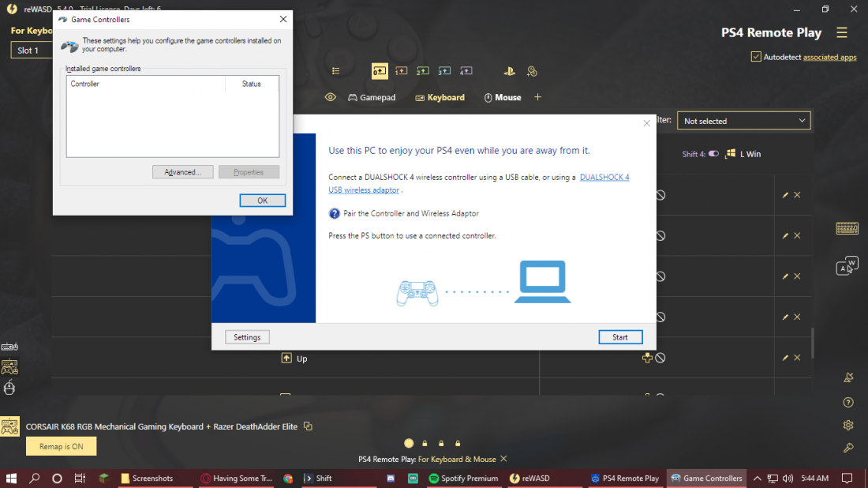Open the mappings list view icon
Screen dimensions: 868x488
click(x=335, y=71)
